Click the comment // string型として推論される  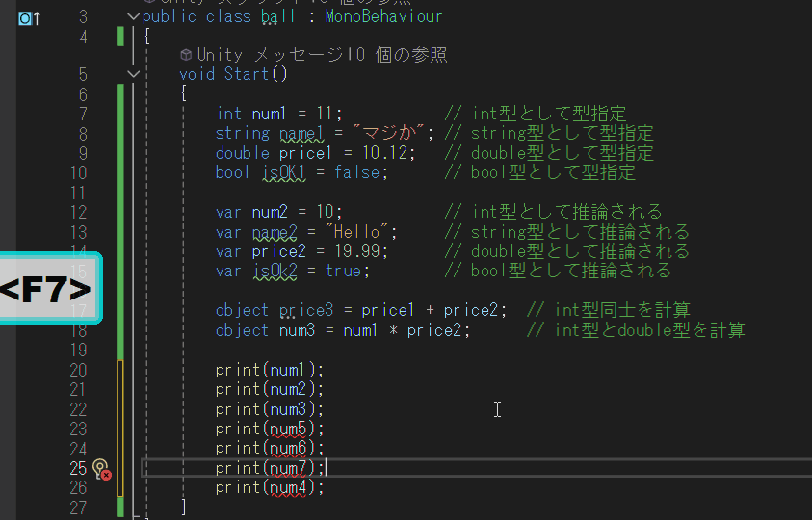pos(566,231)
